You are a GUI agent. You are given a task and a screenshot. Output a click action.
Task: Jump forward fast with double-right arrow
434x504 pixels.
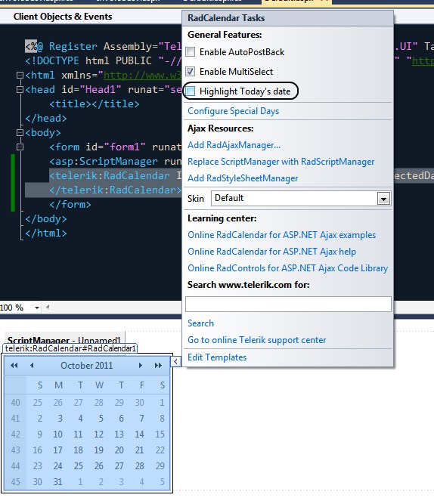tap(158, 366)
